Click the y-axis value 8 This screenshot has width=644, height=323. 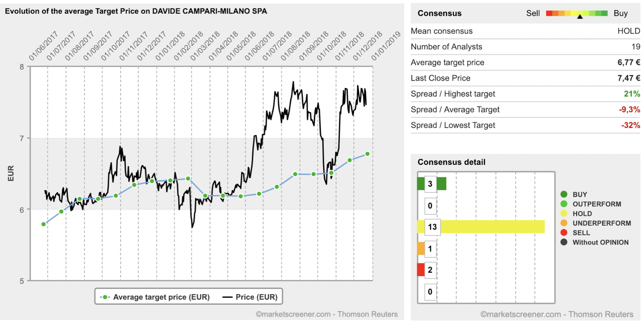pyautogui.click(x=22, y=67)
